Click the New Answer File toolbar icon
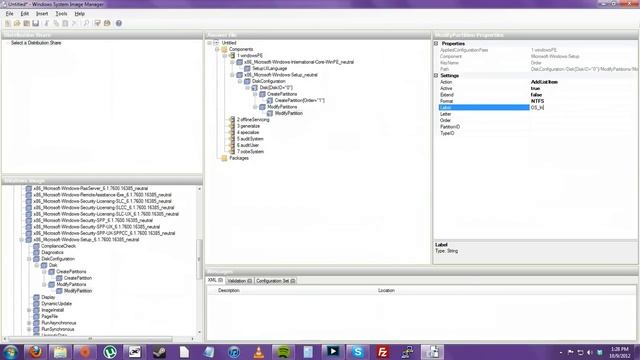The height and width of the screenshot is (360, 640). [8, 23]
